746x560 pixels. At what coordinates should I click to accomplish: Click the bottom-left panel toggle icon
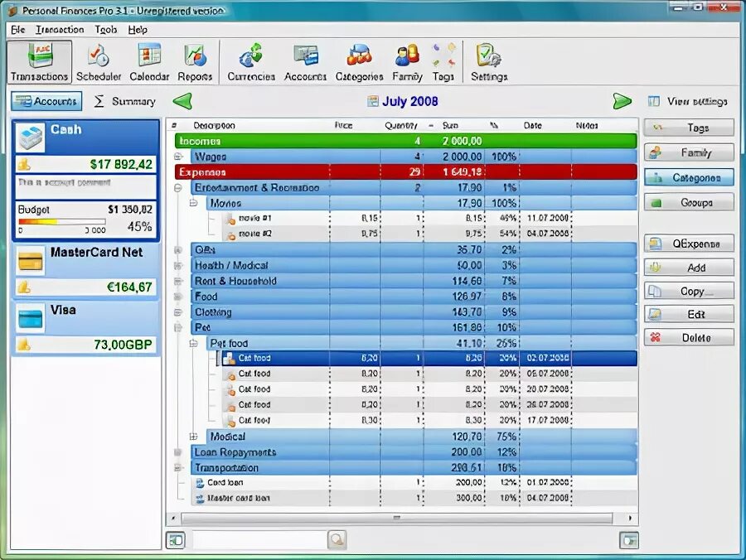point(176,540)
